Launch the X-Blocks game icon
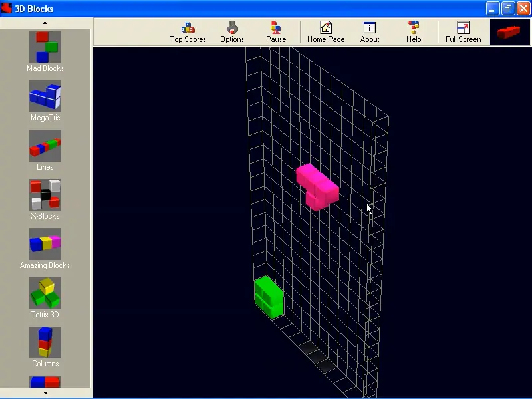The height and width of the screenshot is (399, 532). pos(45,195)
